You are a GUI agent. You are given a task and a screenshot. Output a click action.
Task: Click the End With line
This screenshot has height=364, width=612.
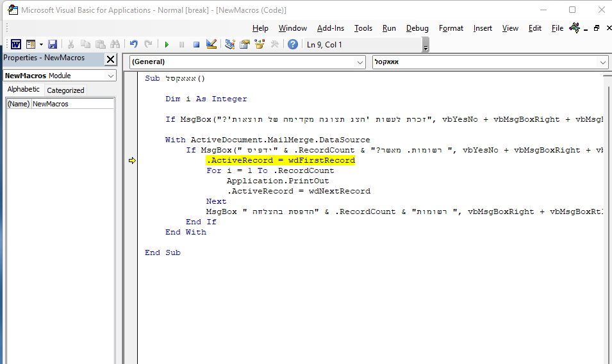[x=185, y=232]
